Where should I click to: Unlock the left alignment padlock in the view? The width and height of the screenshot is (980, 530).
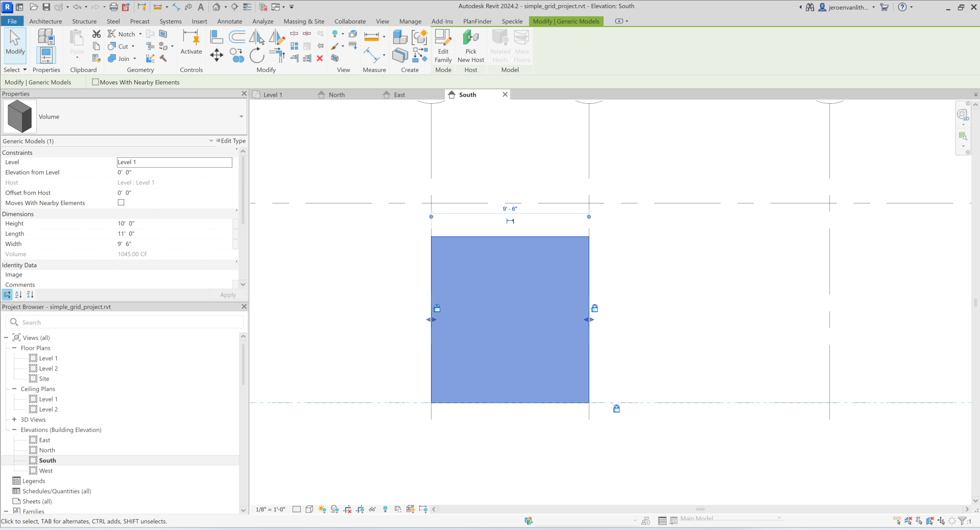(x=437, y=308)
